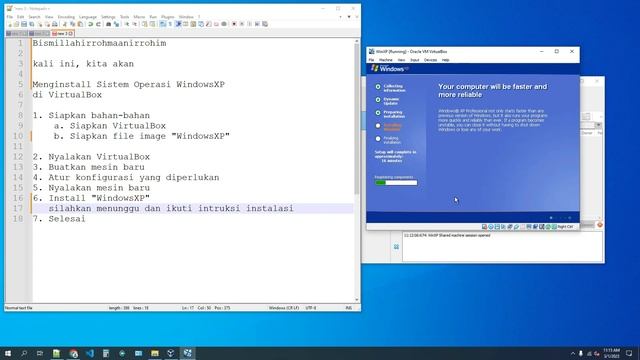
Task: Click the Print icon in Notepad++ toolbar
Action: (x=55, y=24)
